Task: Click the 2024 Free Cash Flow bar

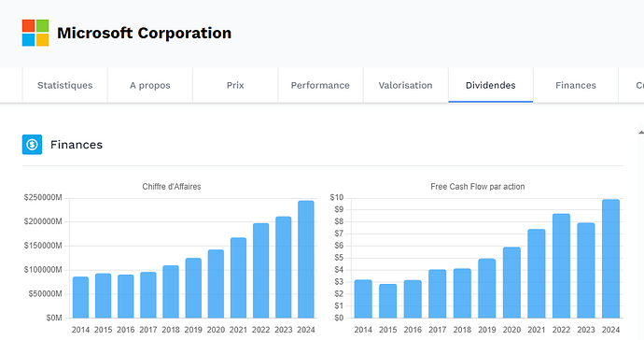Action: coord(610,259)
